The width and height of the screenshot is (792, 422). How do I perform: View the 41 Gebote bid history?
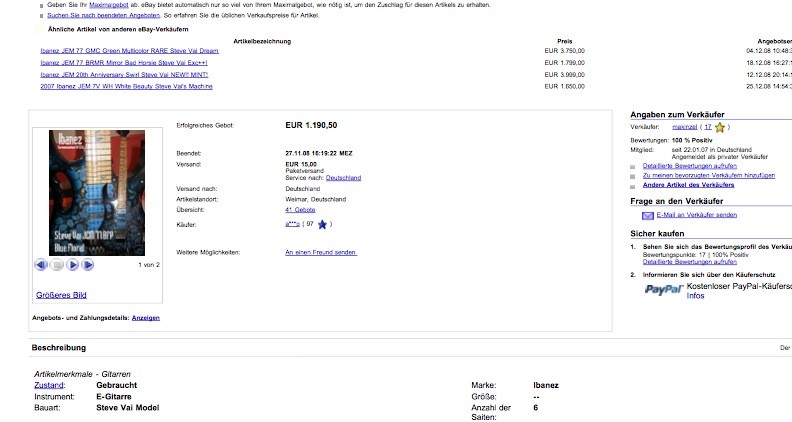300,210
